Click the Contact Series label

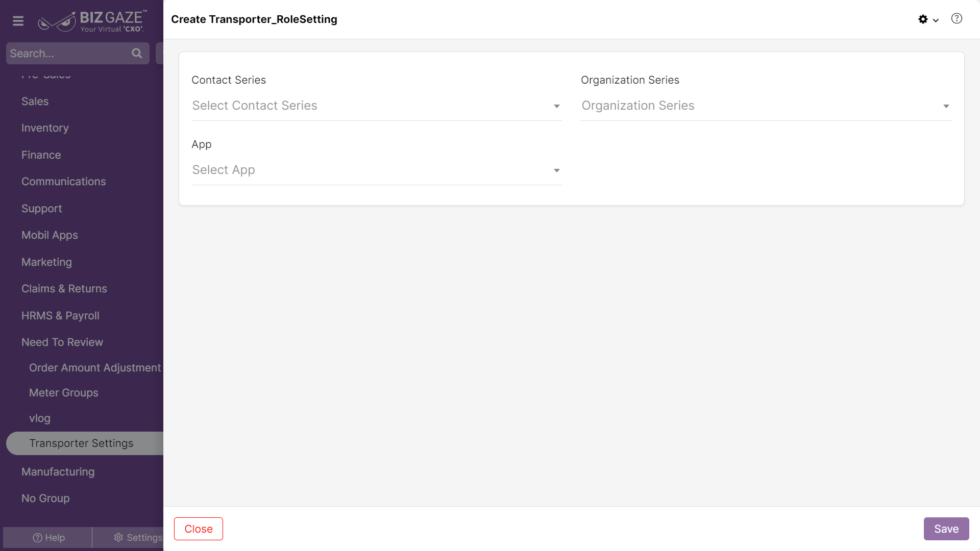pos(228,80)
